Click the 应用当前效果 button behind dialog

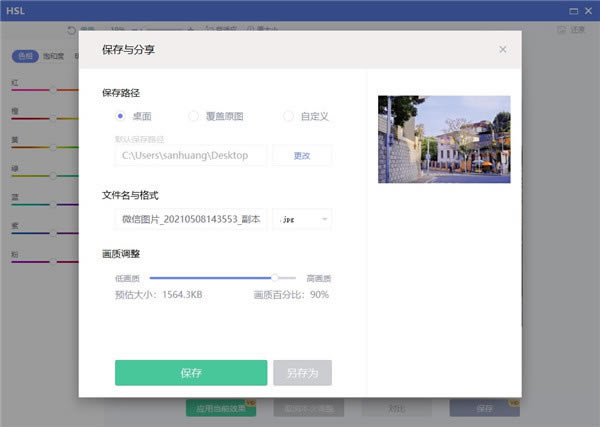click(221, 408)
